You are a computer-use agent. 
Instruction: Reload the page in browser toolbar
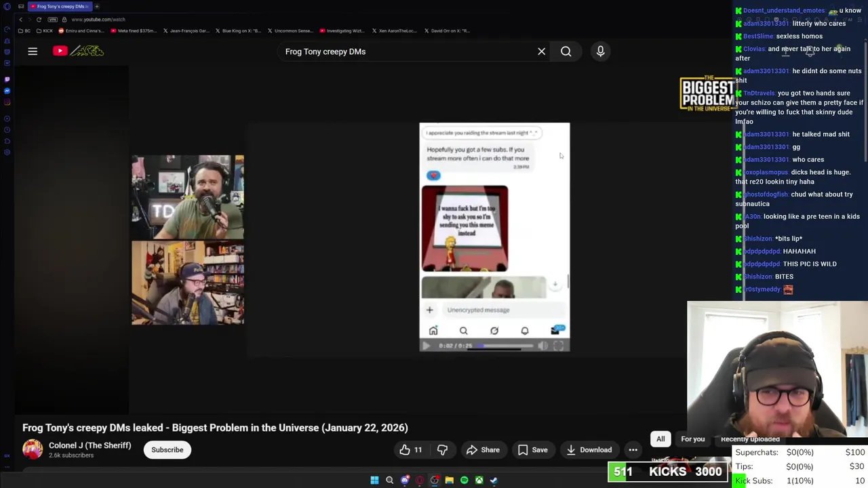(x=39, y=20)
